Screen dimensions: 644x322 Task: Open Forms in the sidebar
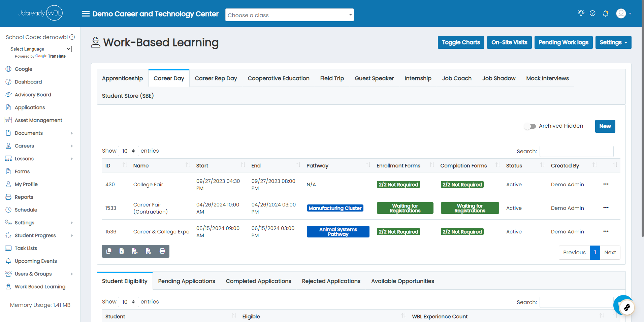[22, 171]
